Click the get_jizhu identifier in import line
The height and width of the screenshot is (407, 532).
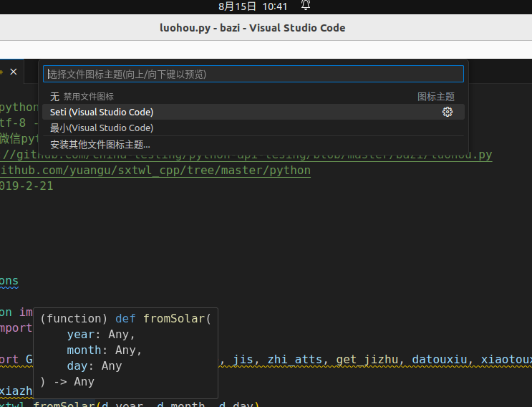(367, 360)
